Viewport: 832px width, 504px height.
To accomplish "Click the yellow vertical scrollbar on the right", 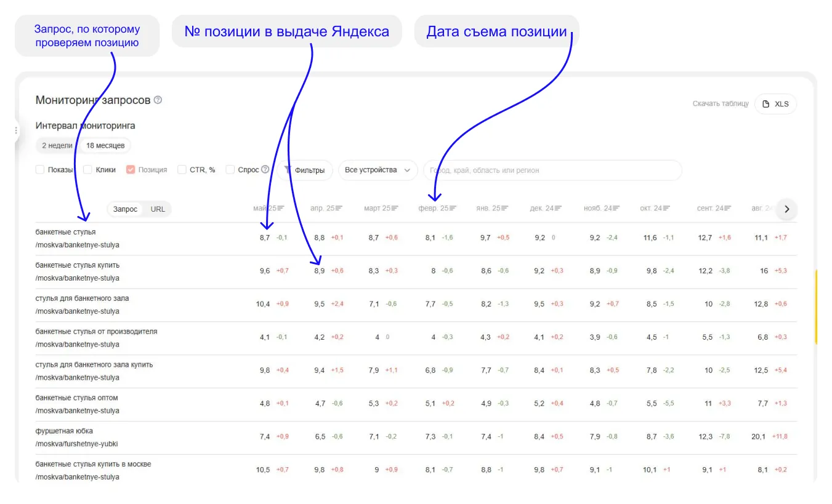I will 815,306.
